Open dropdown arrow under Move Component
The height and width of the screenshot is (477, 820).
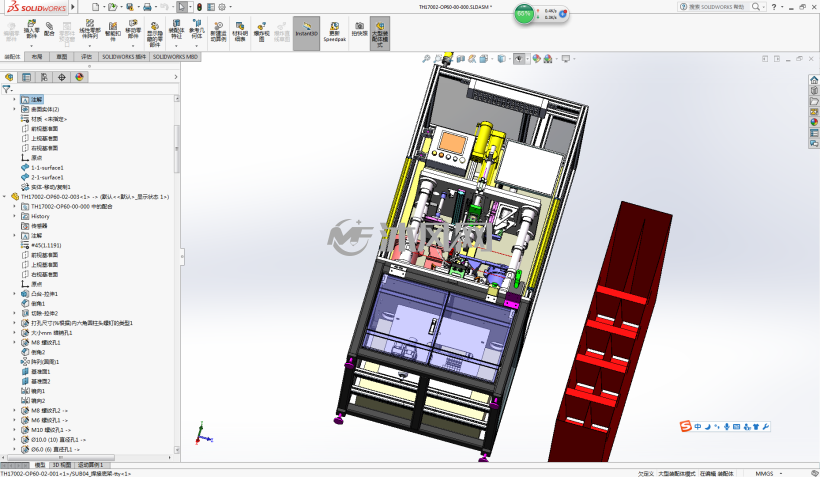133,46
